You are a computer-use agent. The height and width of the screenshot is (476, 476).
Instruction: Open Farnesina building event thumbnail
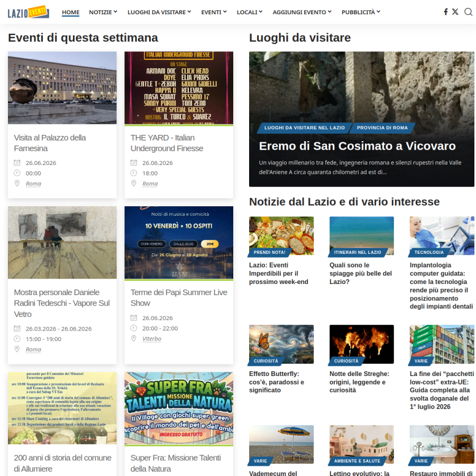point(62,88)
